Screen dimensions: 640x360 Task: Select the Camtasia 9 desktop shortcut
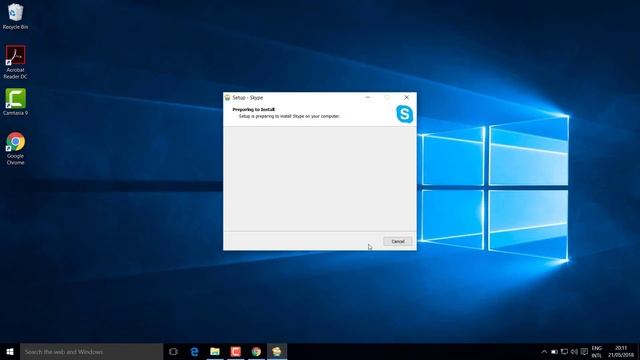point(15,102)
